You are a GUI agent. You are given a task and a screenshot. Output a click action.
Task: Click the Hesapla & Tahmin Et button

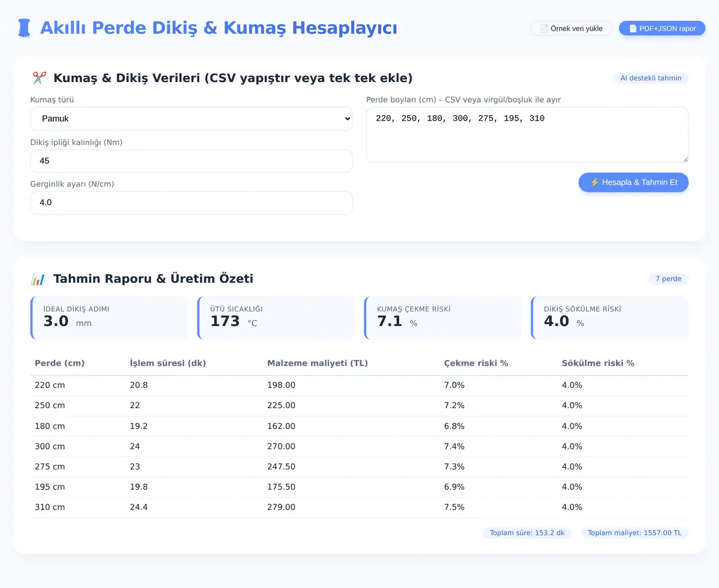pyautogui.click(x=633, y=182)
